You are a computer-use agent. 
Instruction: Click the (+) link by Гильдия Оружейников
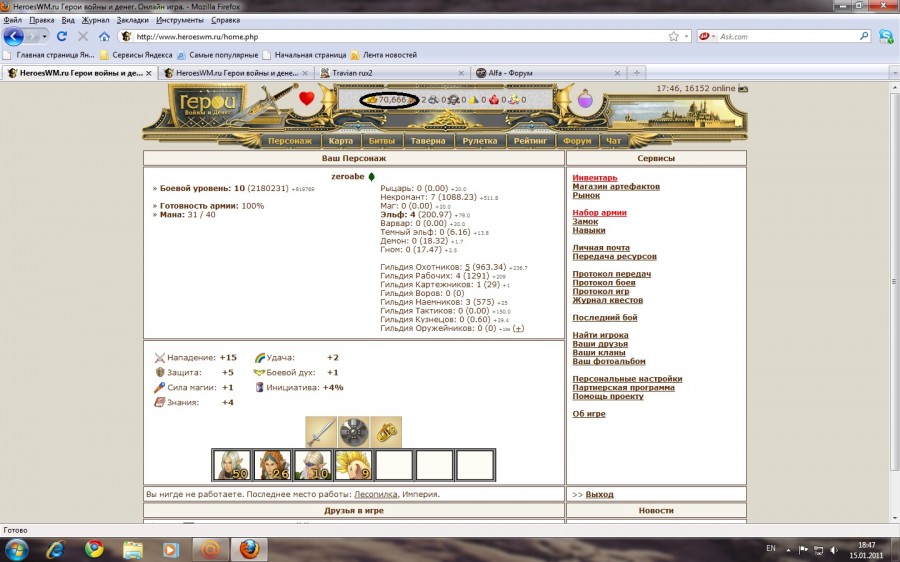(518, 328)
